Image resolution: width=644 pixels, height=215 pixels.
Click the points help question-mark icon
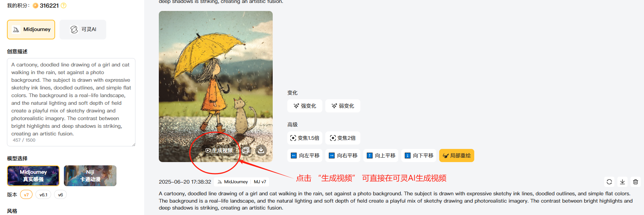click(x=64, y=5)
